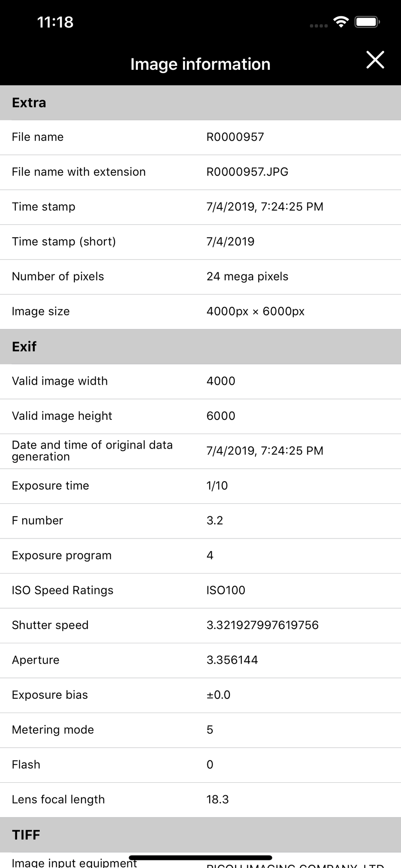This screenshot has width=401, height=868.
Task: Tap the Time stamp value 7/4/2019, 7:24:25 PM
Action: (x=265, y=207)
